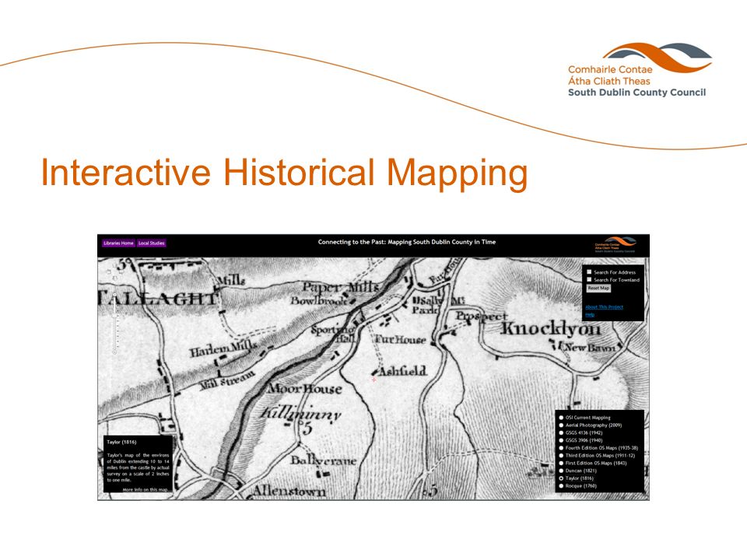Click the Ballycrane map label
This screenshot has height=560, width=747.
pyautogui.click(x=323, y=460)
